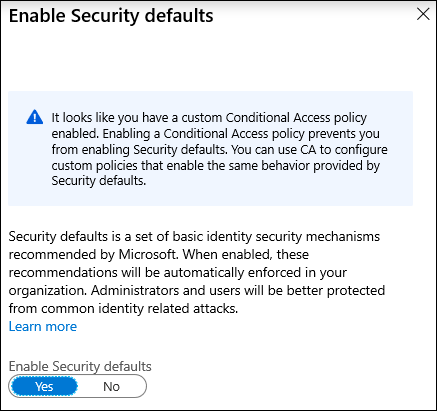Click the blue warning triangle icon
The image size is (437, 411).
[35, 117]
